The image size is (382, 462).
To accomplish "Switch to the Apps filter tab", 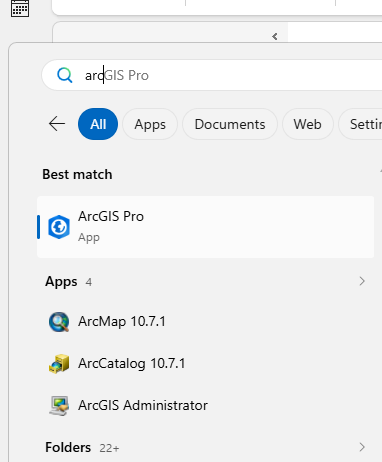I will coord(150,124).
